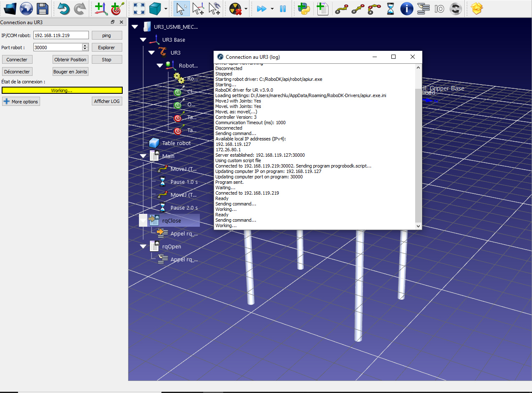
Task: Click inside the IP/COM robot field
Action: point(61,35)
